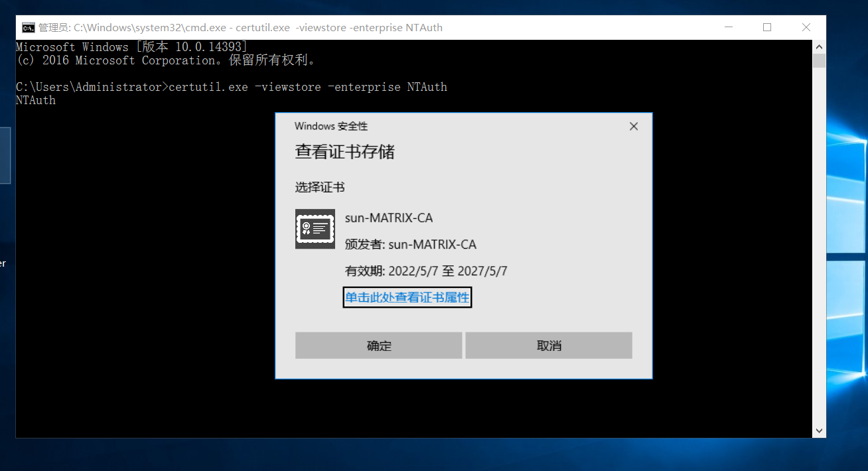Close the Windows 安全性 dialog
The height and width of the screenshot is (471, 868).
click(634, 126)
